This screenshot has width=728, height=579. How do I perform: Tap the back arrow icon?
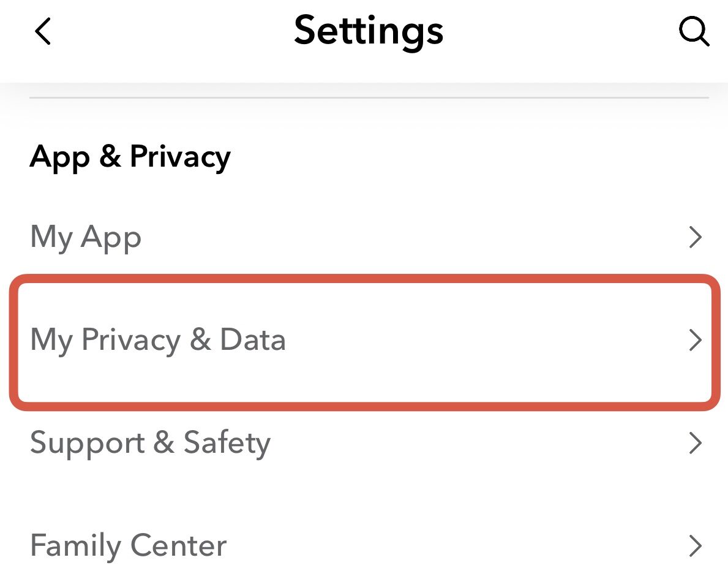(43, 31)
